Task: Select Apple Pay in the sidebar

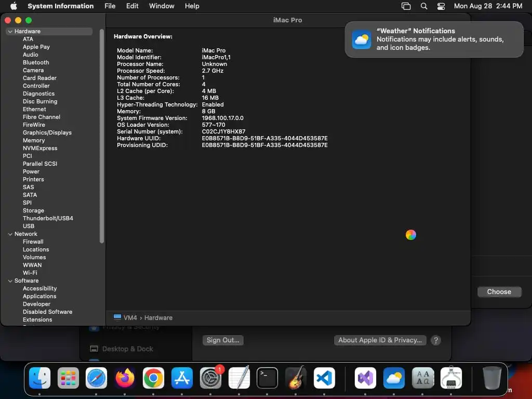Action: (x=36, y=47)
